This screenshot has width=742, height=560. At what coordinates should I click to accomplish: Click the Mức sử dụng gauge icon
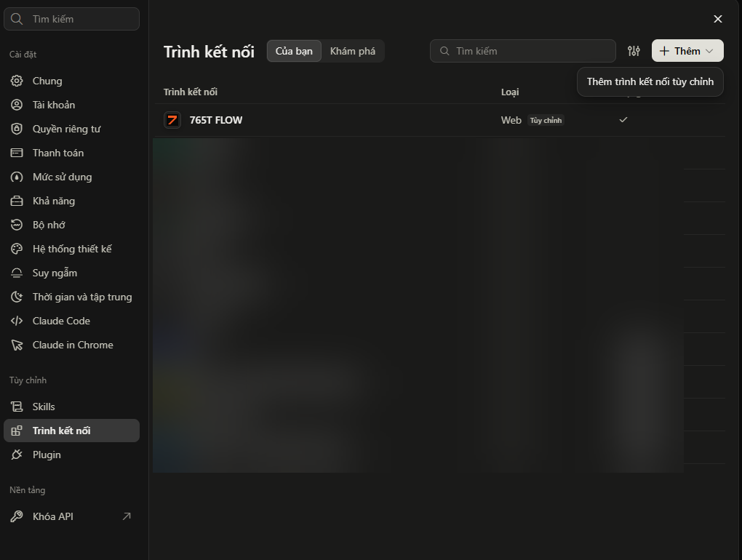coord(17,177)
